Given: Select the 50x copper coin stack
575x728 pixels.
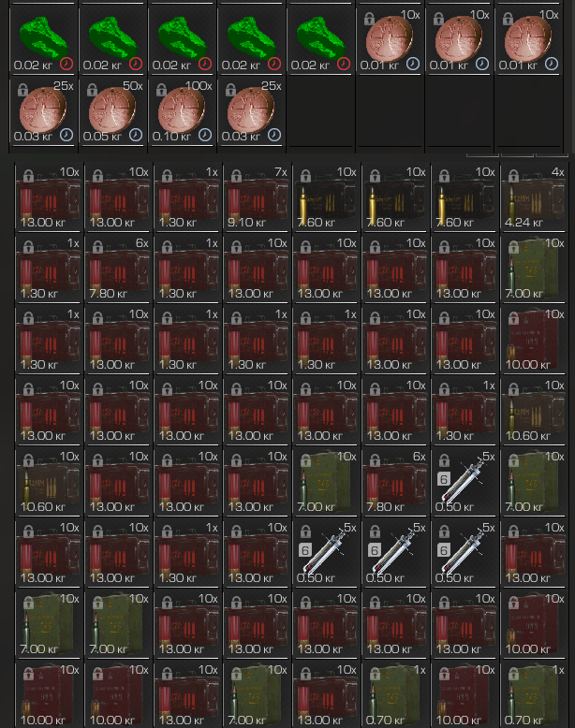Looking at the screenshot, I should 113,111.
